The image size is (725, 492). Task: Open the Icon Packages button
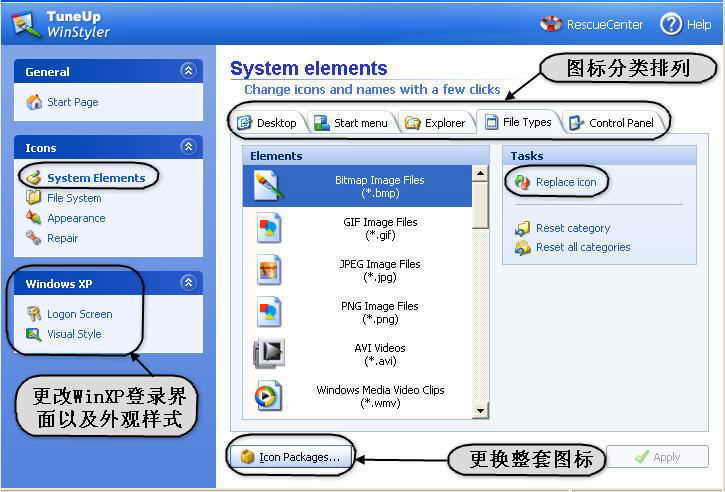tap(290, 457)
